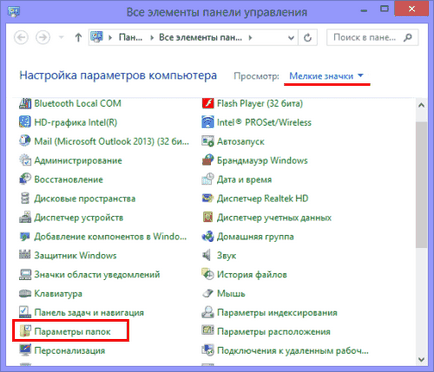Click the control panel icon in address bar
Screen dimensions: 434x372
97,37
